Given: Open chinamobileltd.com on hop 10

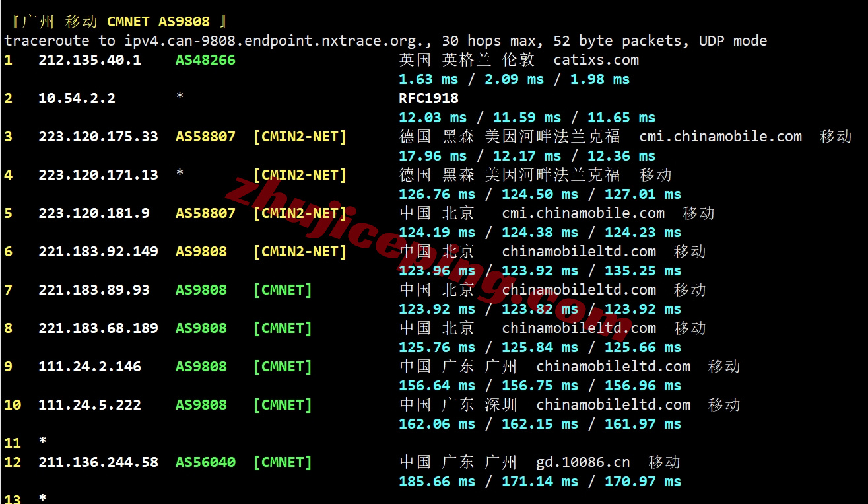Looking at the screenshot, I should pos(613,405).
